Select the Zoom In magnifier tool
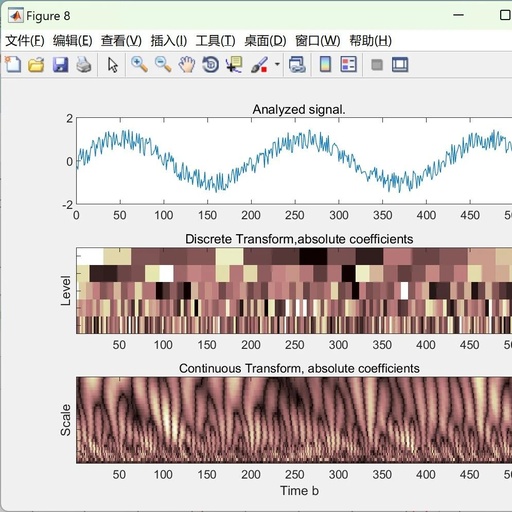The height and width of the screenshot is (512, 512). (x=139, y=64)
